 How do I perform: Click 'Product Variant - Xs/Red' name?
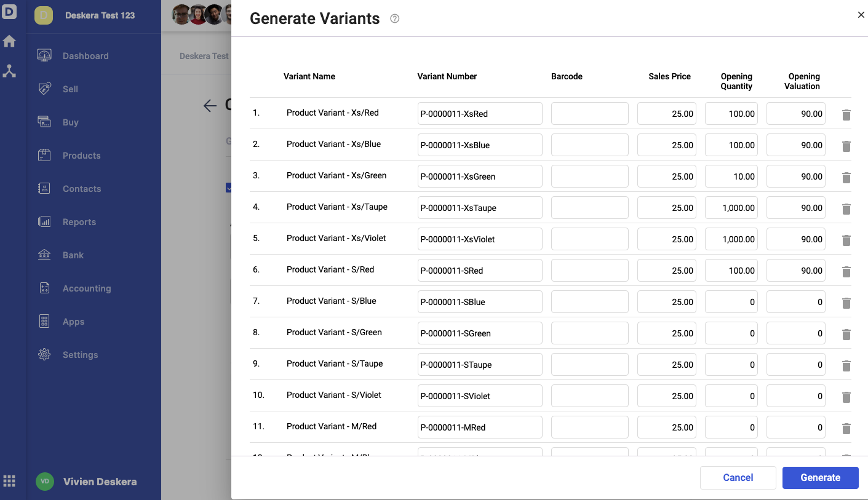pyautogui.click(x=333, y=113)
